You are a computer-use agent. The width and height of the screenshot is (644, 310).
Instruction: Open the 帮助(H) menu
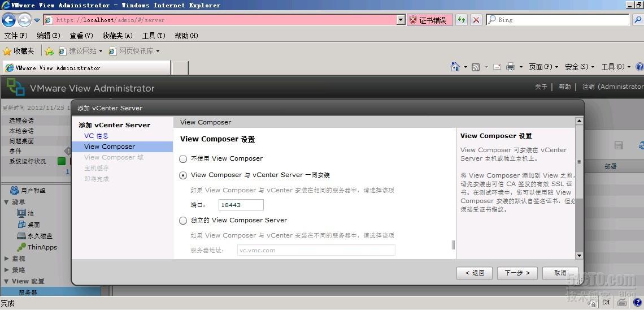[186, 36]
